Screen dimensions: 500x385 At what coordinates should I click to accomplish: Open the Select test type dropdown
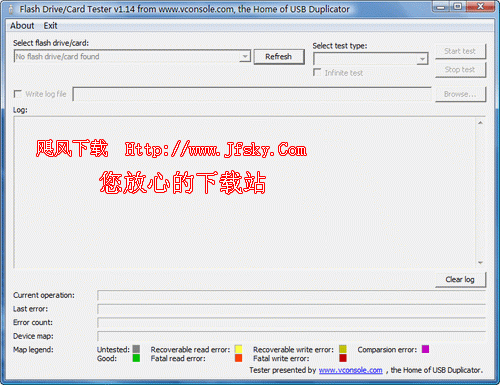pos(422,59)
